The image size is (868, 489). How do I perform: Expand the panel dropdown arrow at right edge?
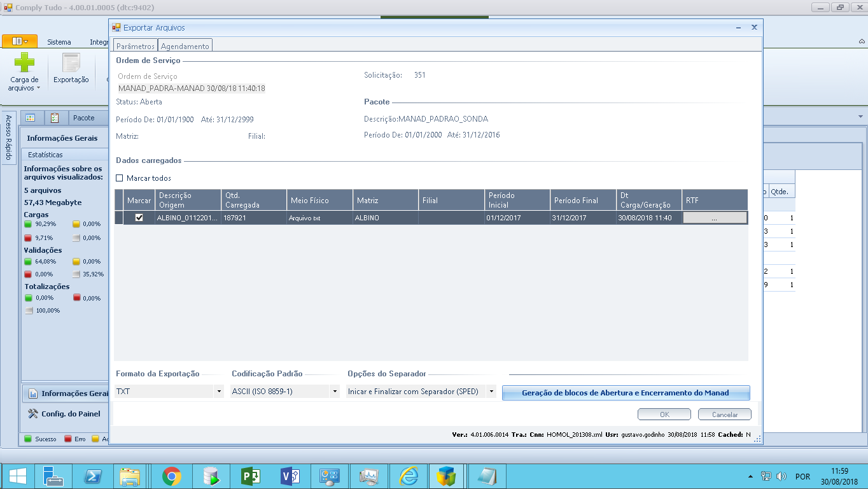point(860,117)
